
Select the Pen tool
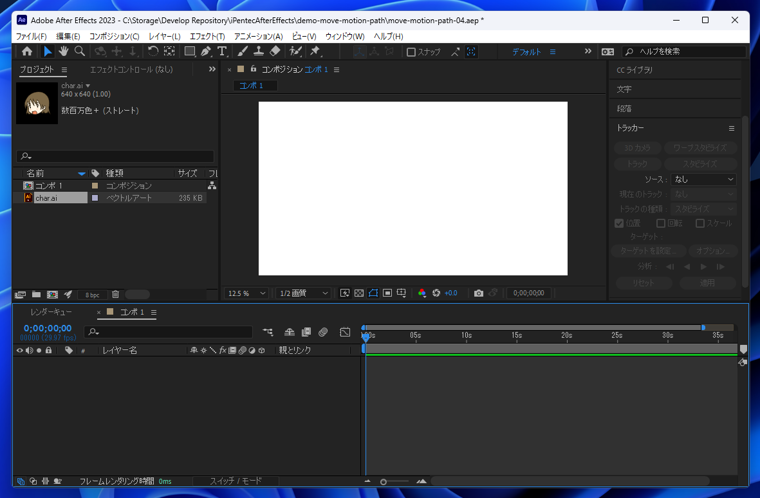[206, 52]
